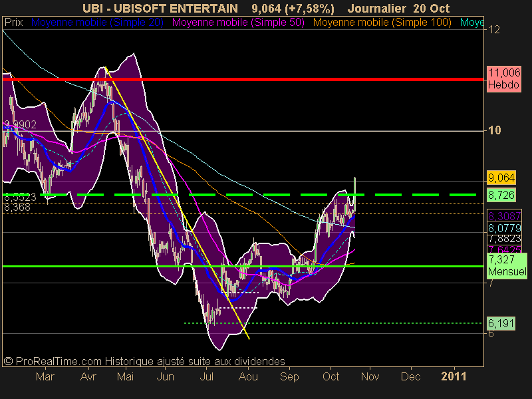This screenshot has height=399, width=532.
Task: Click the 'Nov' month on time axis
Action: 370,376
